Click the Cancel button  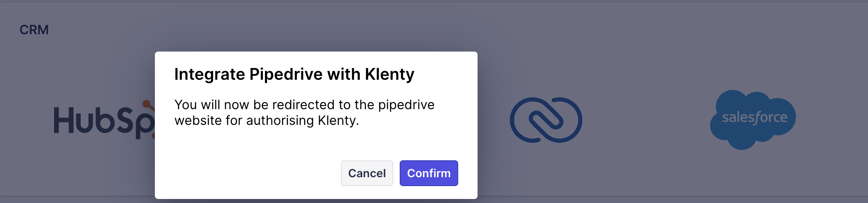coord(367,173)
